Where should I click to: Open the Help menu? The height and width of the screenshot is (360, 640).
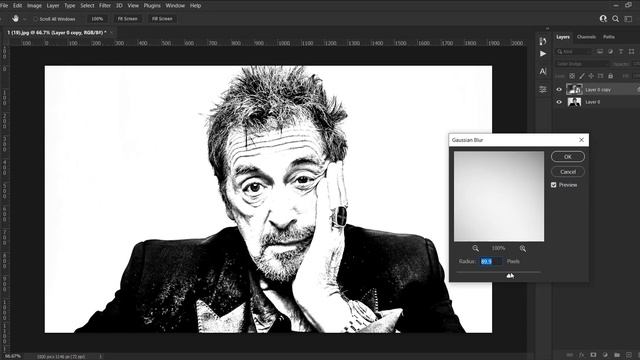click(196, 6)
